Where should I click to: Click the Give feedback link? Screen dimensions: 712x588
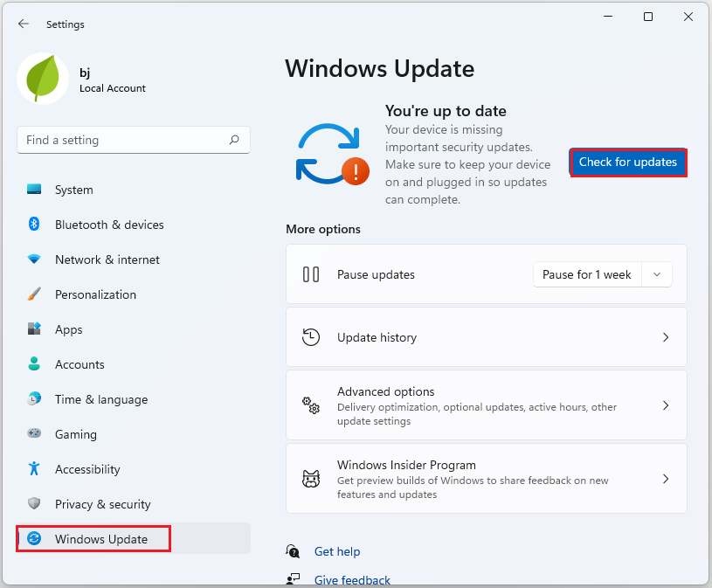pos(352,580)
